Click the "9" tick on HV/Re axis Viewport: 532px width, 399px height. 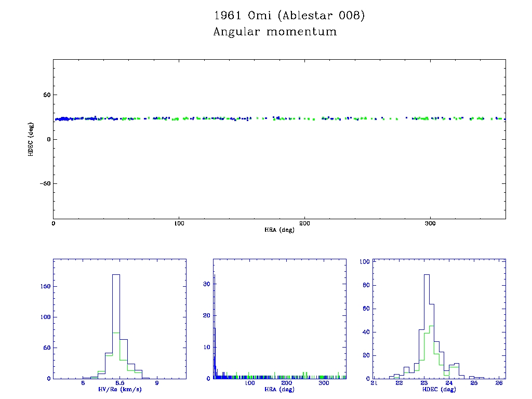[x=157, y=383]
